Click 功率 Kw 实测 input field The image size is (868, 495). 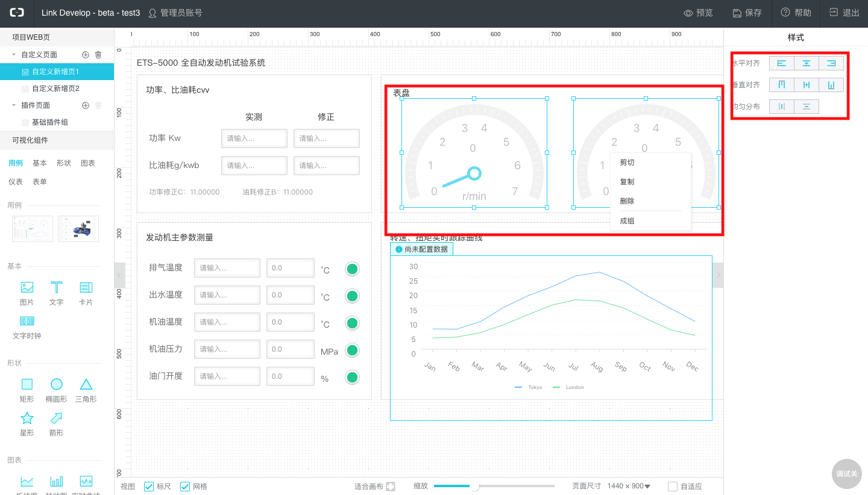coord(254,139)
